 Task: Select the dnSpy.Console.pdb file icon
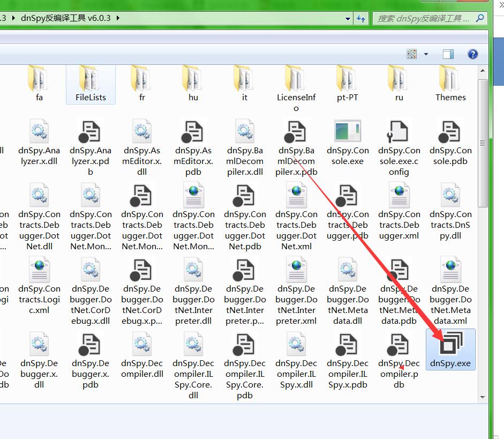pyautogui.click(x=450, y=132)
